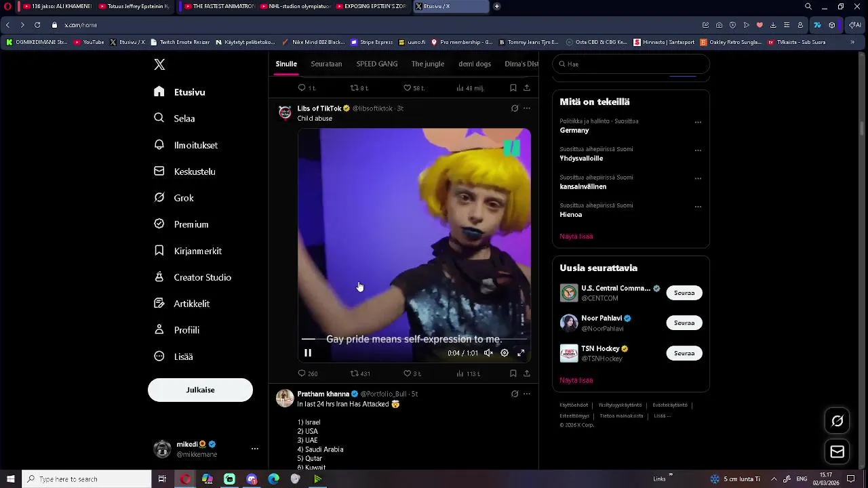Click the Windows taskbar search box

pos(87,479)
